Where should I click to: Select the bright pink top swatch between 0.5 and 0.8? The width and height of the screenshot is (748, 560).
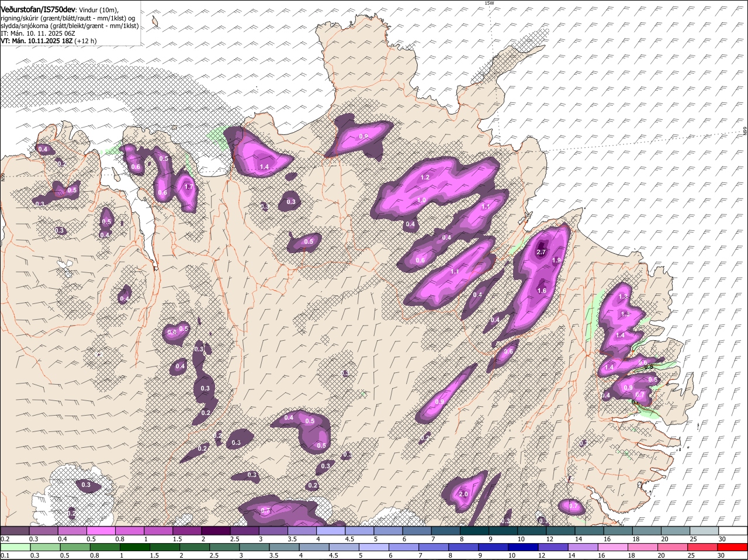pos(101,531)
